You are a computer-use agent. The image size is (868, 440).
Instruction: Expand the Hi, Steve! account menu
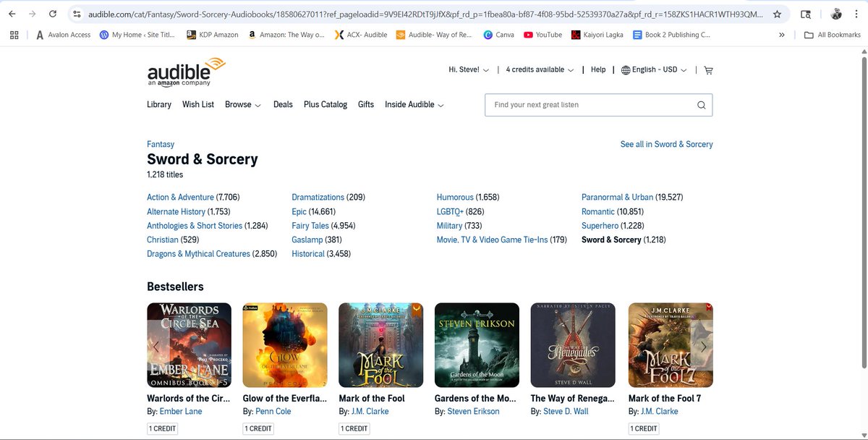(x=469, y=69)
